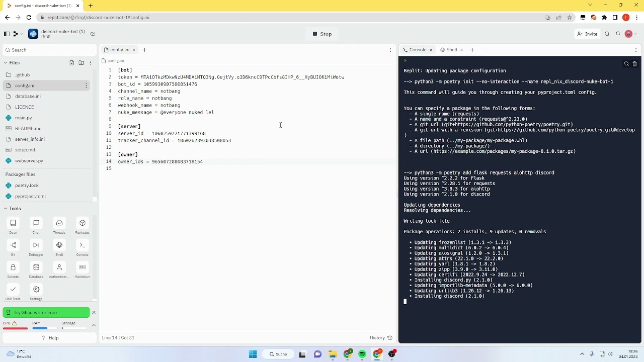Create a new file in Files

point(72,63)
